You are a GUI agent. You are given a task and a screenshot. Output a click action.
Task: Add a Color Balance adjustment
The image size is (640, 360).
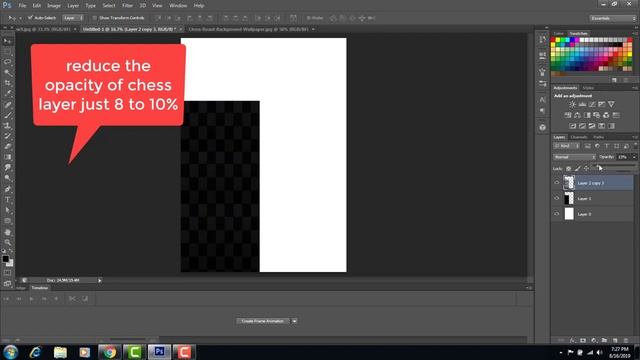pos(577,116)
